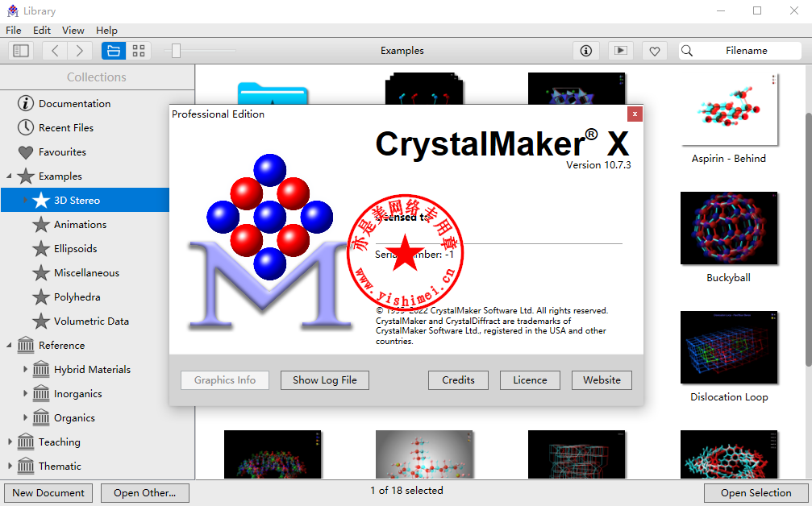Click the CrystalMaker app icon in title bar
Image resolution: width=812 pixels, height=506 pixels.
(x=13, y=10)
